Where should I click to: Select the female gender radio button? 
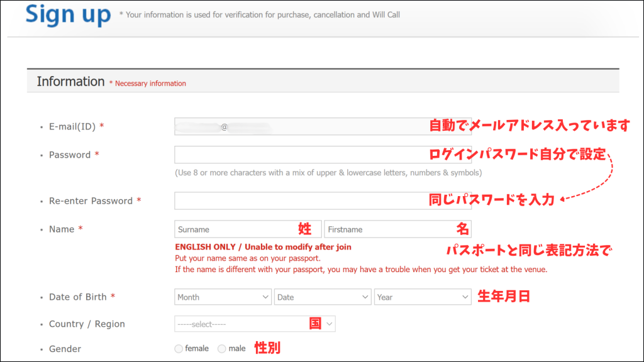[x=179, y=349]
